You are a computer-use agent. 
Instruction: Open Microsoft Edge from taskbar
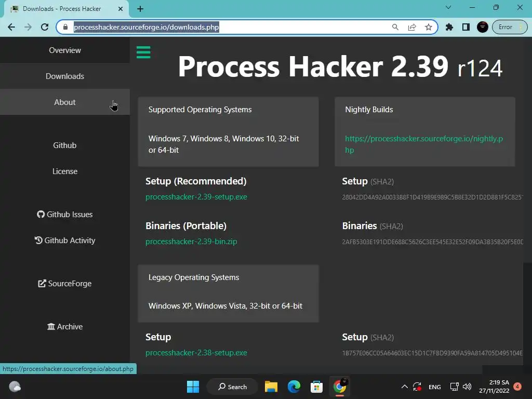pos(294,387)
